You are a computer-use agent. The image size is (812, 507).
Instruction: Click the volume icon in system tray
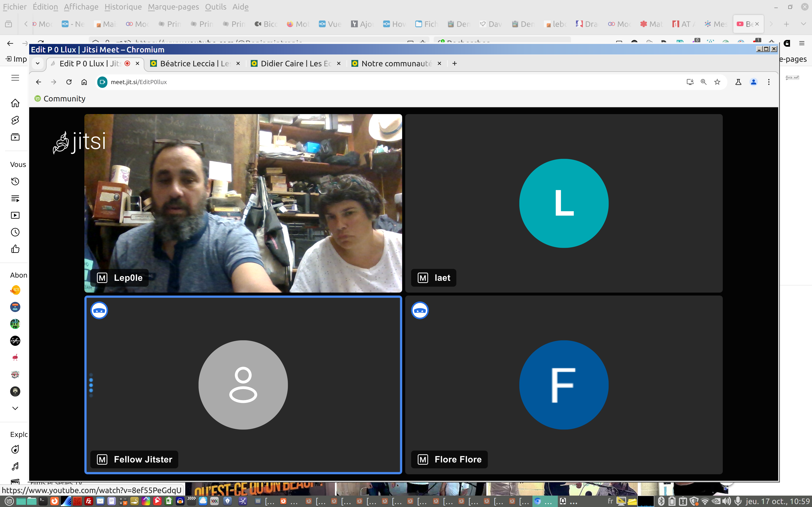[727, 501]
